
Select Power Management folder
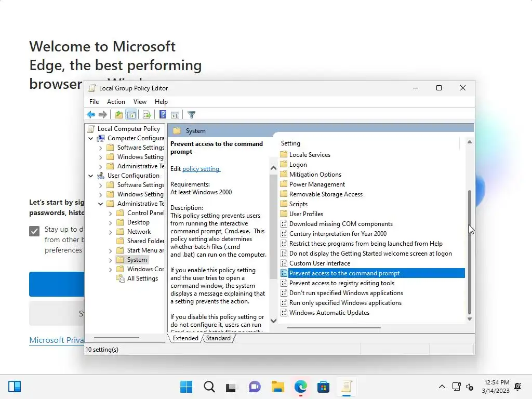(317, 184)
